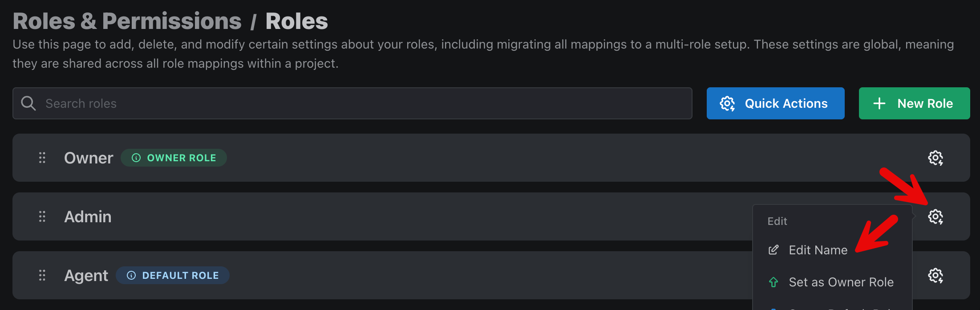This screenshot has height=310, width=980.
Task: Open the Admin role settings gear
Action: point(935,216)
